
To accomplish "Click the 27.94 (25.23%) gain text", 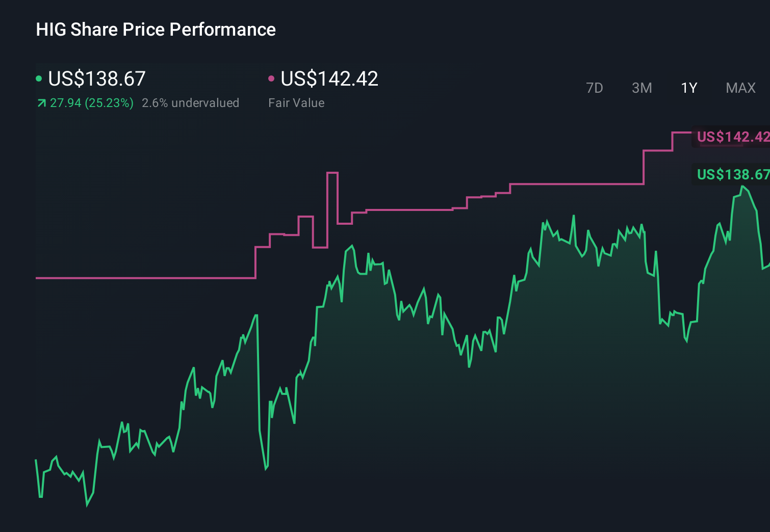I will click(x=91, y=103).
